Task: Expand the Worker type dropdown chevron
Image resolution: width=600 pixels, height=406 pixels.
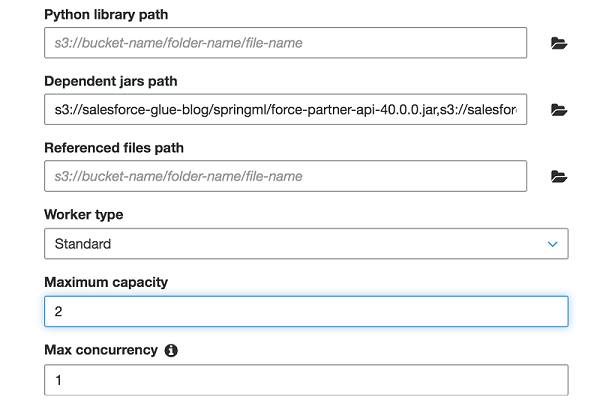Action: point(552,244)
